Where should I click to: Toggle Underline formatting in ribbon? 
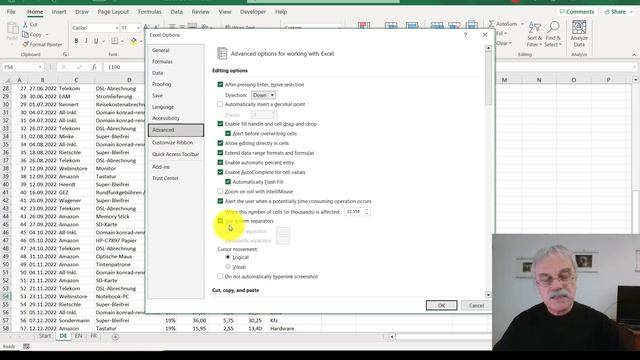click(x=96, y=41)
